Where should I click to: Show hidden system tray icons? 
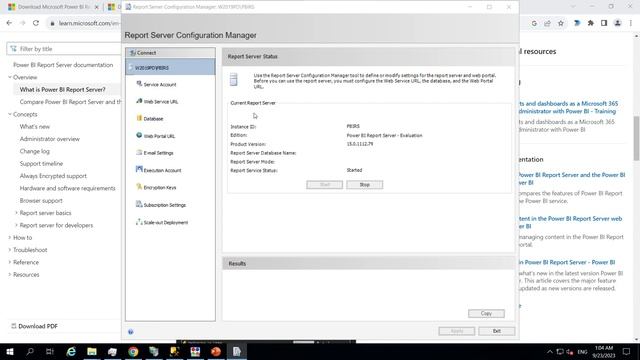[x=550, y=351]
